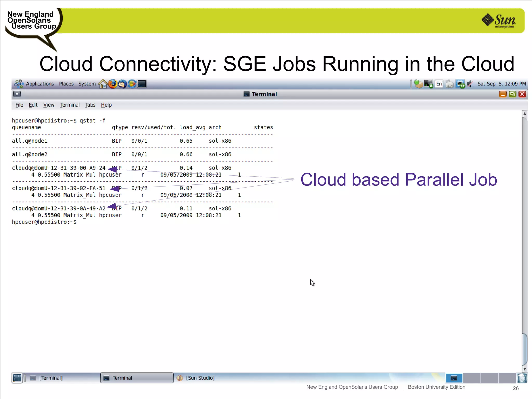Click the 'queuename' column header

click(x=26, y=128)
